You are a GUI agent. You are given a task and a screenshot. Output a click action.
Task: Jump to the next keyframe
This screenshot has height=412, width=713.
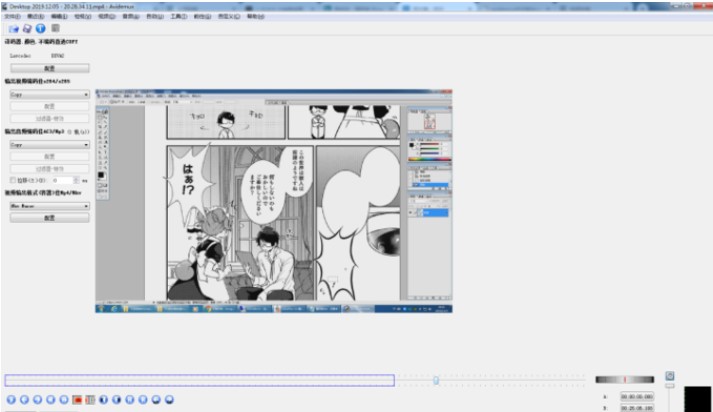[x=64, y=400]
